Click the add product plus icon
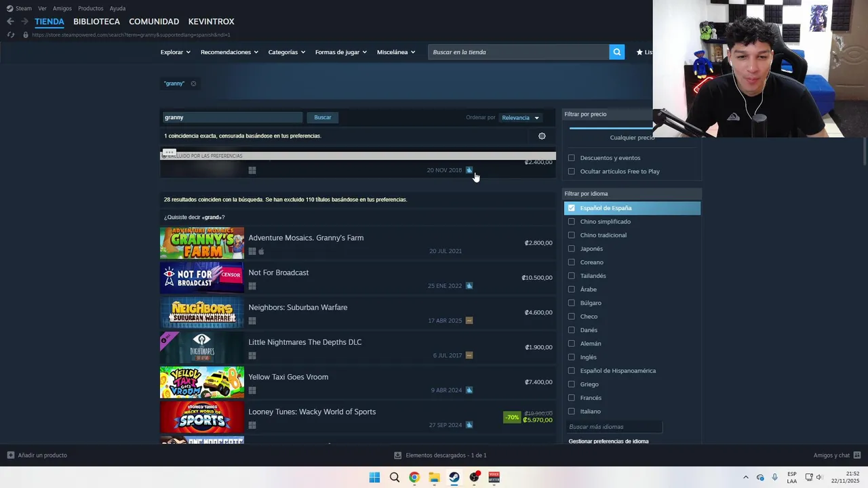The width and height of the screenshot is (868, 488). [x=10, y=455]
